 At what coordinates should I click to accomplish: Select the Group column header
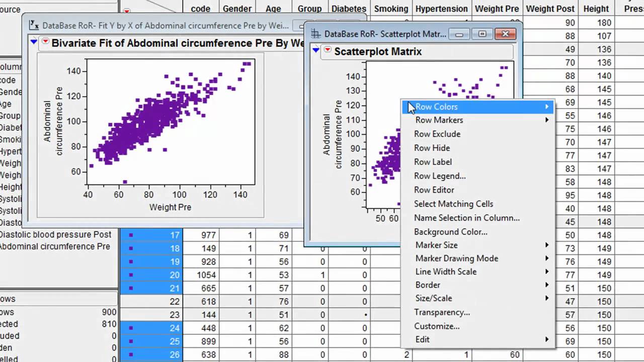309,9
